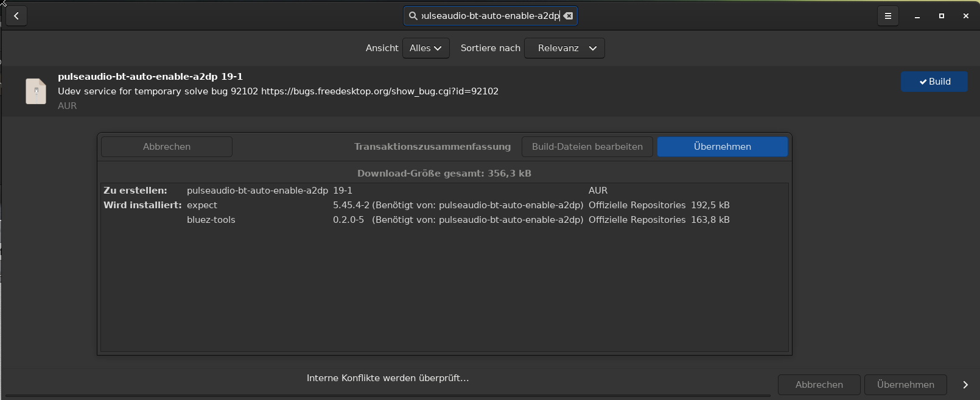Select the bluez-tools dependency row
980x400 pixels.
(444, 220)
